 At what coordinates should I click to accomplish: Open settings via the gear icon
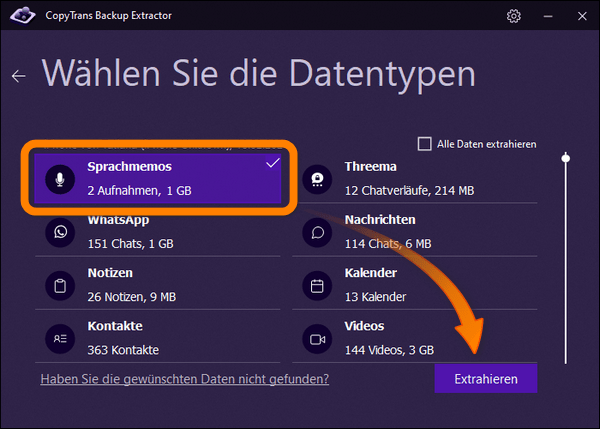click(514, 16)
